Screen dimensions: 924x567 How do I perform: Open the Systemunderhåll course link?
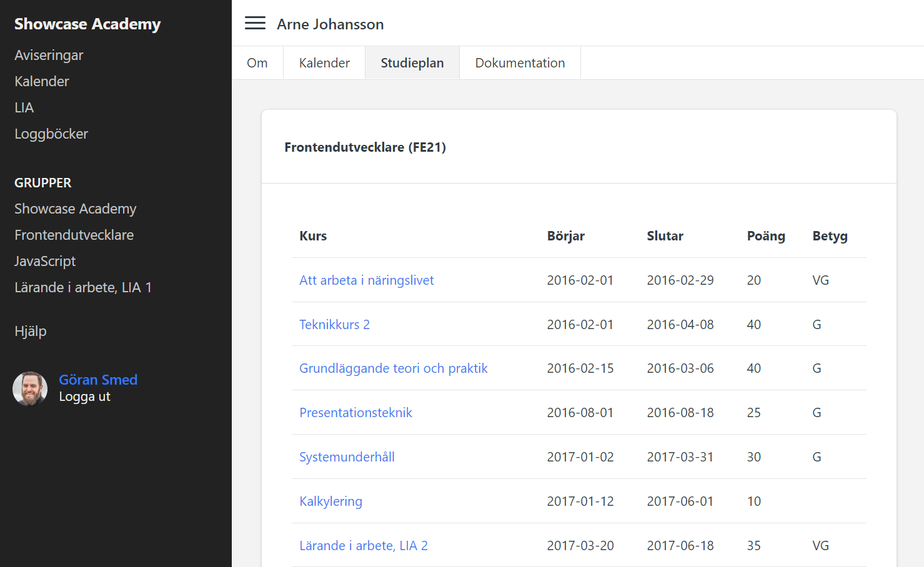coord(347,457)
